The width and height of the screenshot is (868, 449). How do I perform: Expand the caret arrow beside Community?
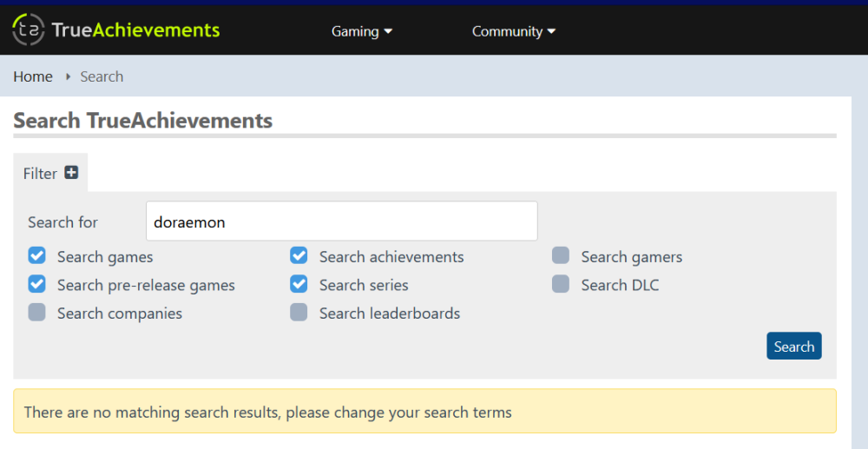551,31
